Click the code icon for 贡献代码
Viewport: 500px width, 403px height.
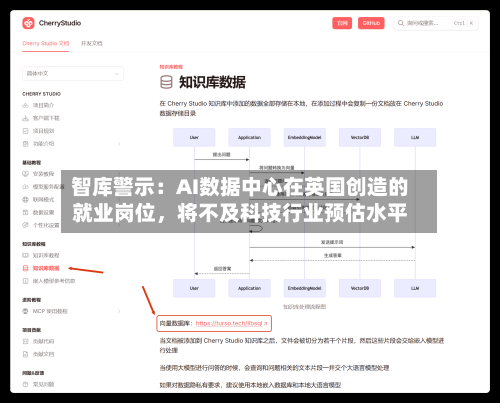(25, 341)
